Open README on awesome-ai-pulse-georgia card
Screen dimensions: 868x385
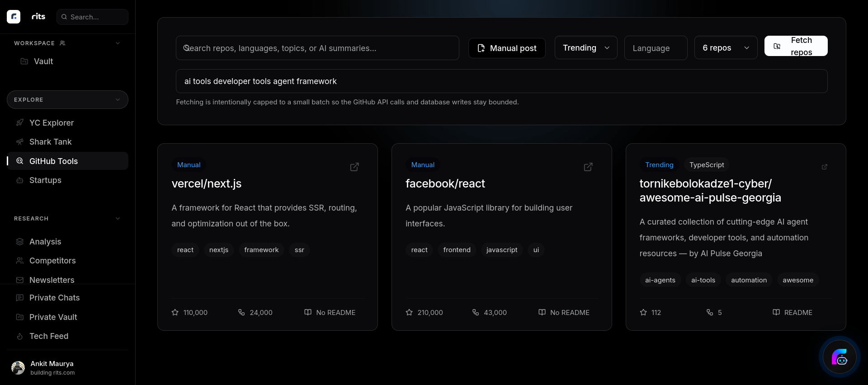793,312
